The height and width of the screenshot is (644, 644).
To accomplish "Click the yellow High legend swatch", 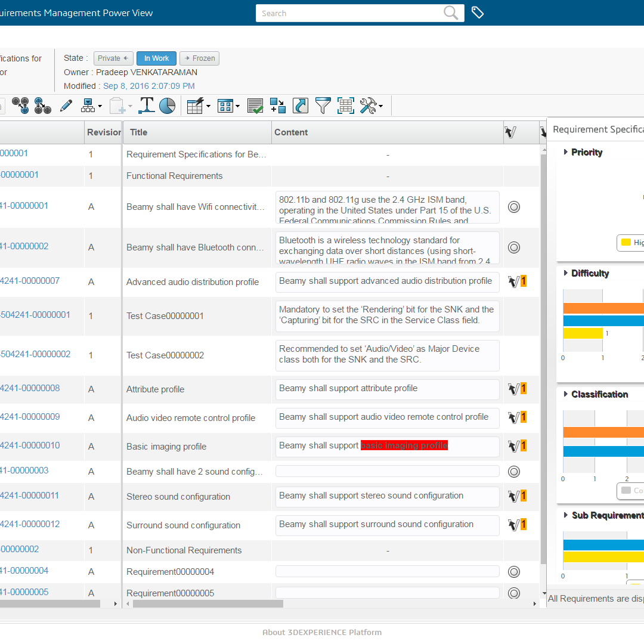I will 627,243.
